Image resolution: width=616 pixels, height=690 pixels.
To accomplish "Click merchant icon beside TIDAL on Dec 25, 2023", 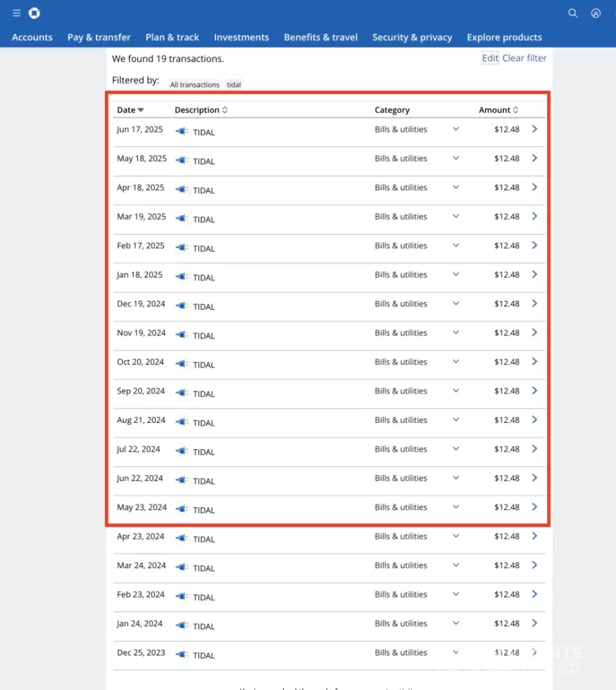I will point(181,654).
